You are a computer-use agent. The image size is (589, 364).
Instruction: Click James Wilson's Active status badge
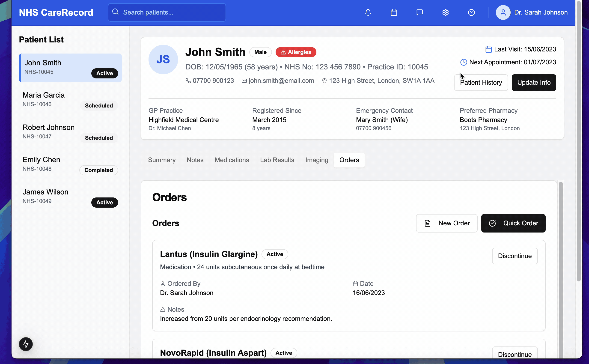coord(104,203)
